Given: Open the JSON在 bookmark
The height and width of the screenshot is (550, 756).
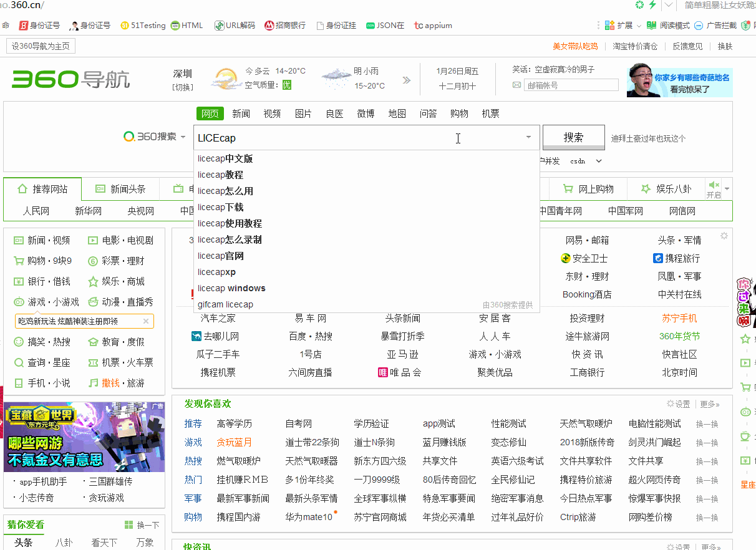Looking at the screenshot, I should [x=385, y=26].
